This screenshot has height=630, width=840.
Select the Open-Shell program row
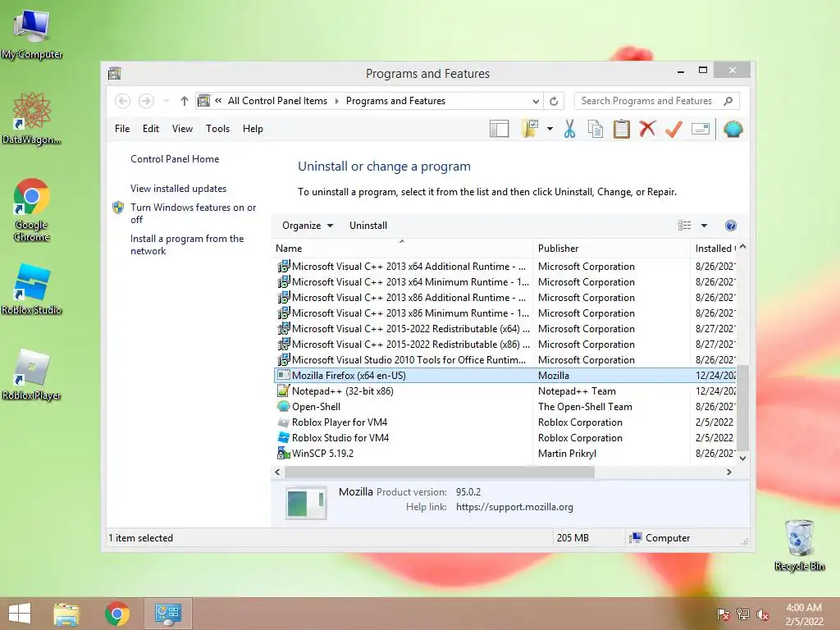click(x=505, y=407)
